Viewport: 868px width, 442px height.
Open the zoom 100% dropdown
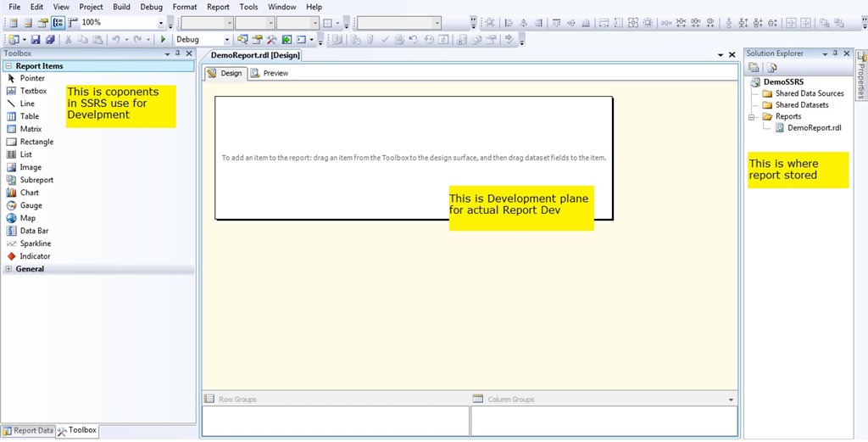(x=161, y=23)
